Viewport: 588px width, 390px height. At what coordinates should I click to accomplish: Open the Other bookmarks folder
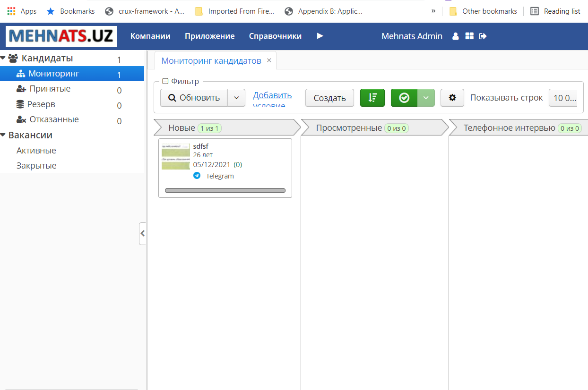click(484, 11)
